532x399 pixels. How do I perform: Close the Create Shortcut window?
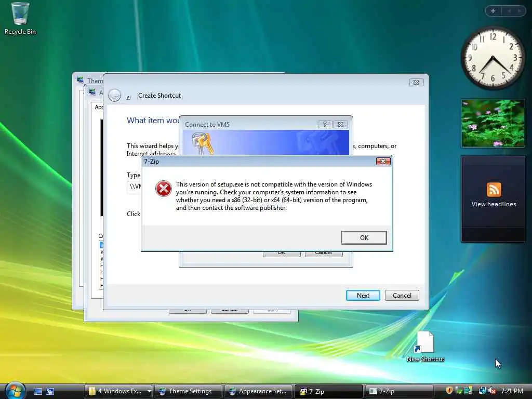click(416, 83)
